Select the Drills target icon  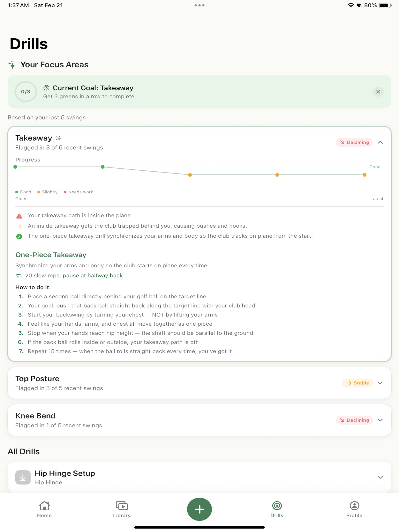click(277, 505)
